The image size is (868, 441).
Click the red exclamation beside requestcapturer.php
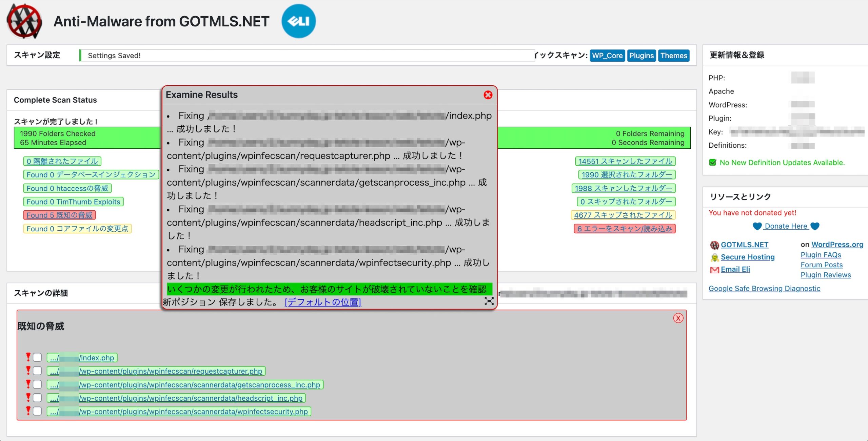28,371
